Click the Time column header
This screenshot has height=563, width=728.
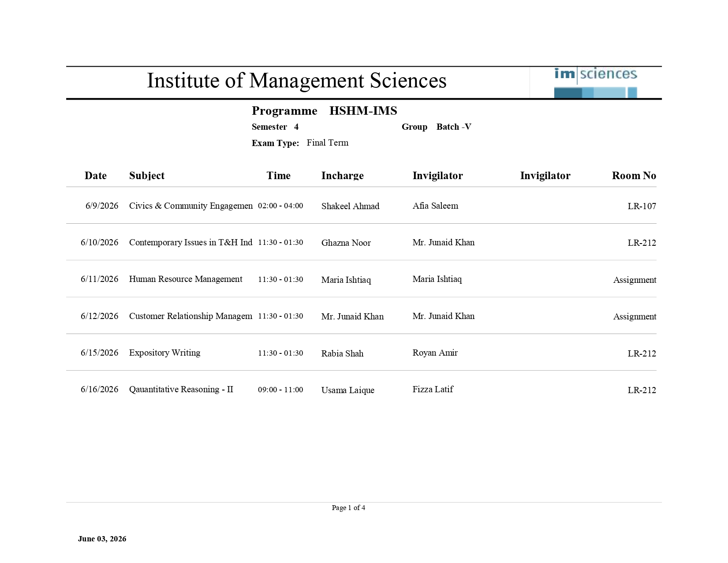click(278, 176)
